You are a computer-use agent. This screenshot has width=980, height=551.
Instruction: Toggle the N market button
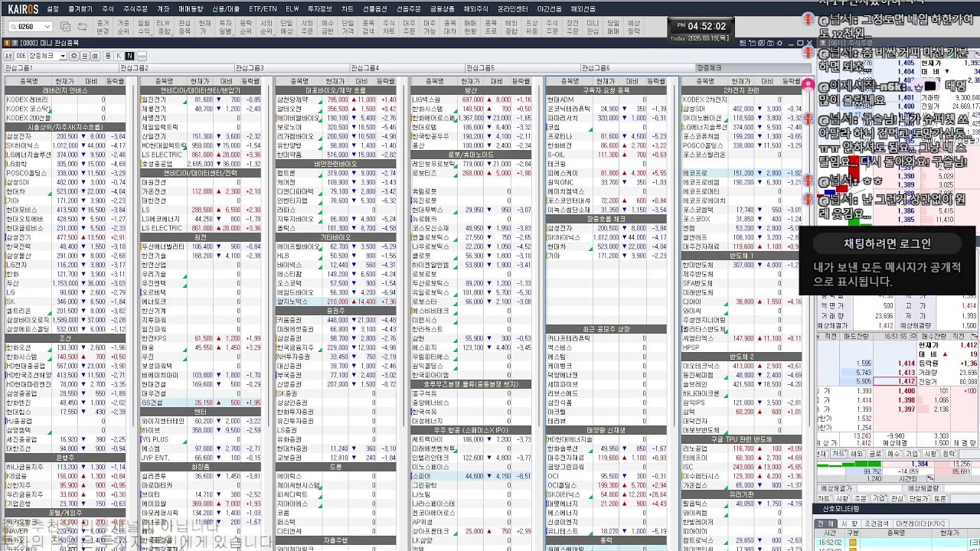point(129,56)
